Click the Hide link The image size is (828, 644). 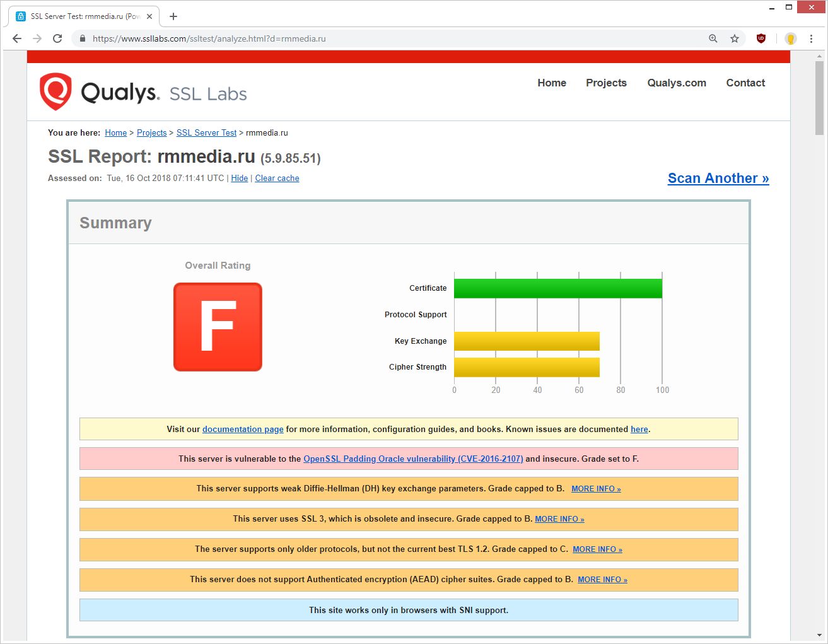(x=240, y=179)
